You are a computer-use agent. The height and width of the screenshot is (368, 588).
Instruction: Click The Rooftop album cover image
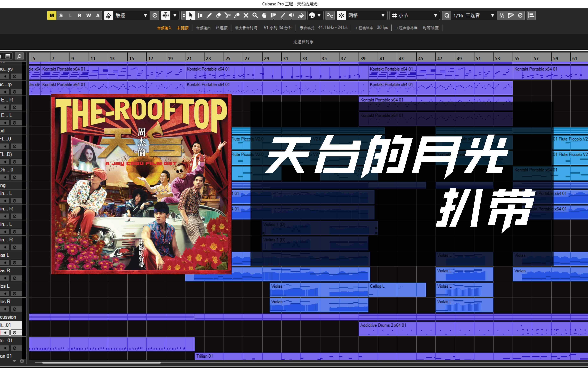point(141,184)
